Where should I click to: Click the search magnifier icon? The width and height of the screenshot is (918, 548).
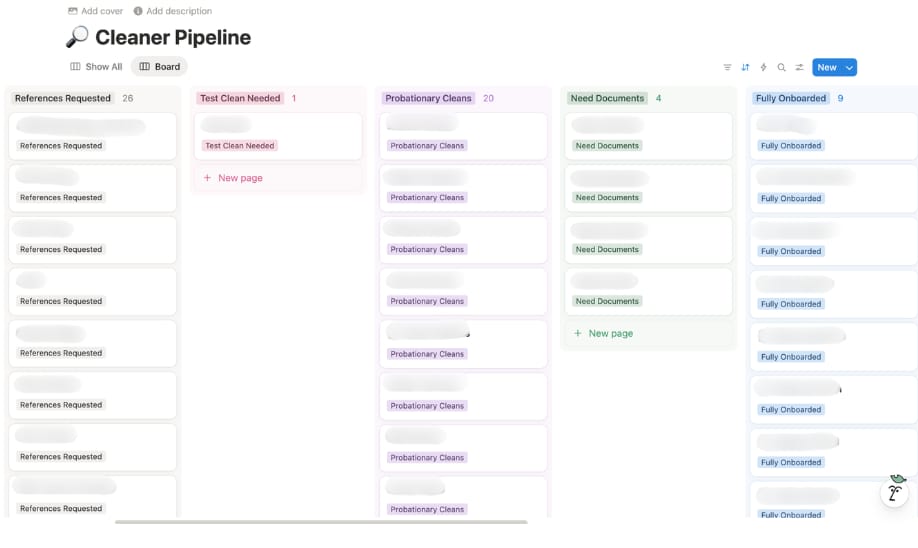pyautogui.click(x=781, y=68)
